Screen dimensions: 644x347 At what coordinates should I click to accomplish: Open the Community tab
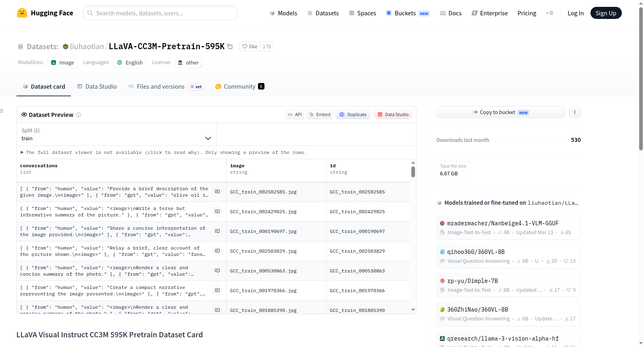pyautogui.click(x=239, y=86)
